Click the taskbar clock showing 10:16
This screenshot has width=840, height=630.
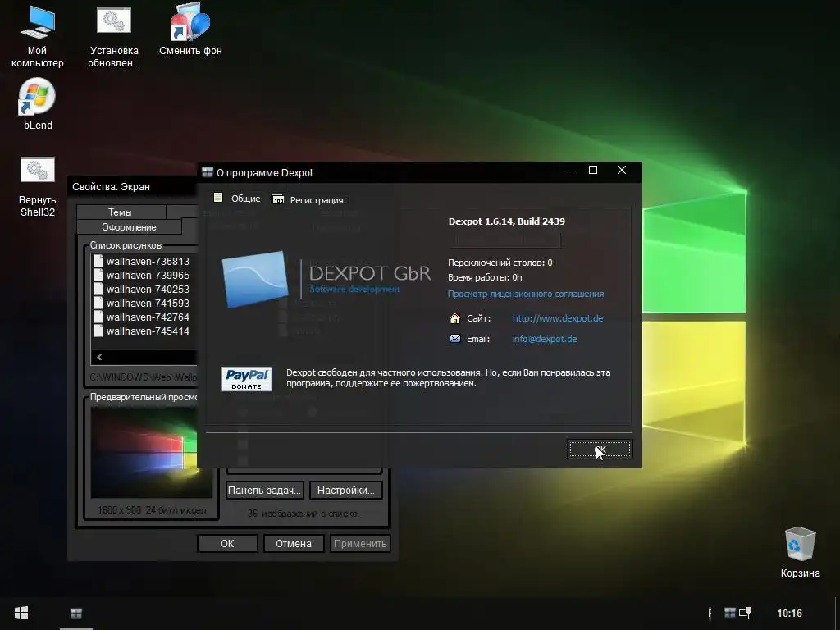tap(789, 614)
